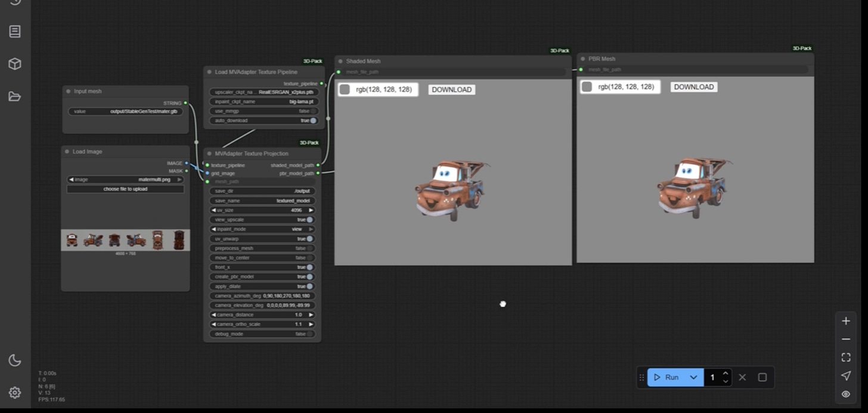The height and width of the screenshot is (413, 868).
Task: Toggle the debug_mode switch
Action: 310,334
